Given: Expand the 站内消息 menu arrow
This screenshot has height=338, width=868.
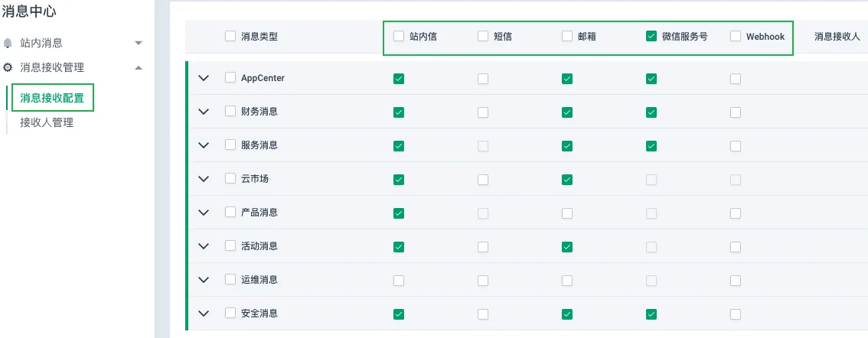Looking at the screenshot, I should (x=139, y=43).
